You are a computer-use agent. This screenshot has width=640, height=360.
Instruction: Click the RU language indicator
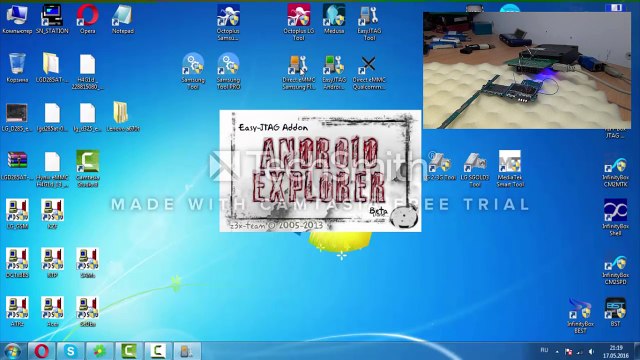[544, 350]
